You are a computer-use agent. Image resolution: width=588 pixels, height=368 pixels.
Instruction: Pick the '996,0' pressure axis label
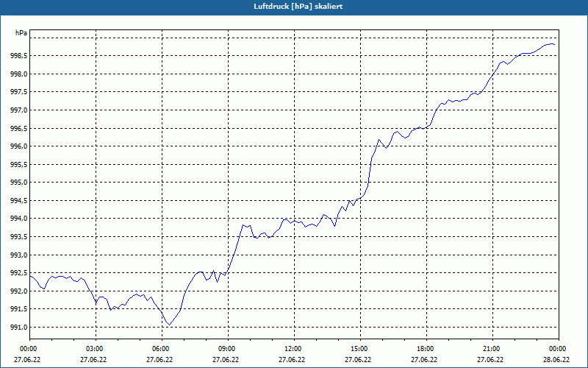[20, 146]
